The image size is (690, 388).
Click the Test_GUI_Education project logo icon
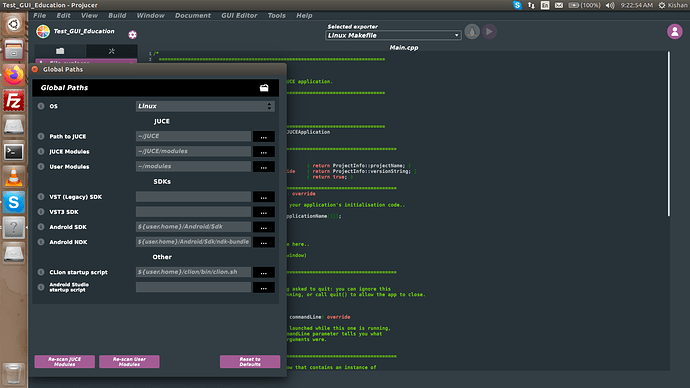point(43,31)
